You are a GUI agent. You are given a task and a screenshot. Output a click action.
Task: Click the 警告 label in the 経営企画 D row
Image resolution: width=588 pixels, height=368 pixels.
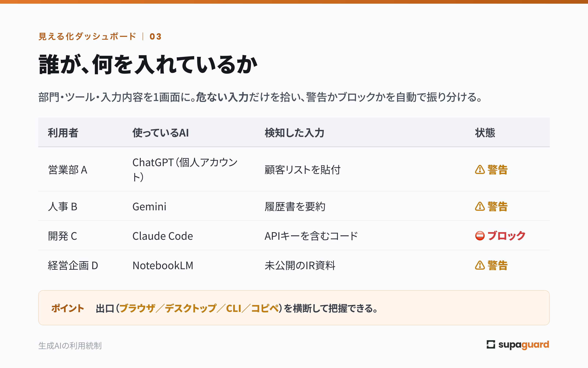(497, 265)
